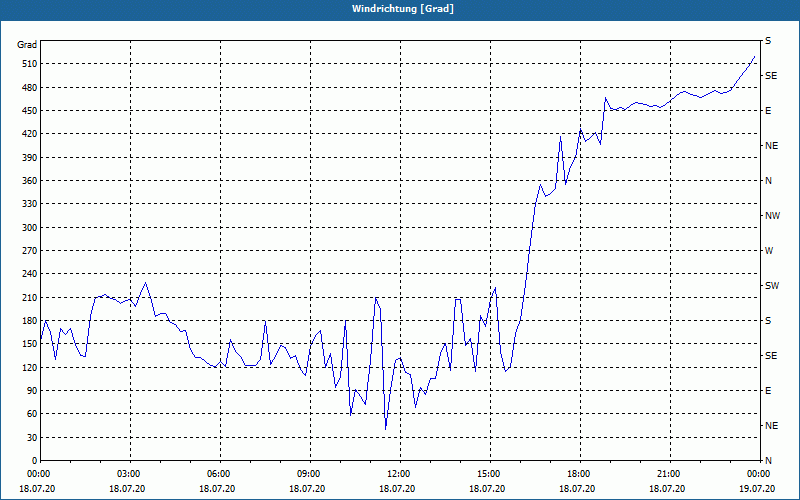Click the NW compass label
Viewport: 800px width, 500px height.
[x=772, y=216]
